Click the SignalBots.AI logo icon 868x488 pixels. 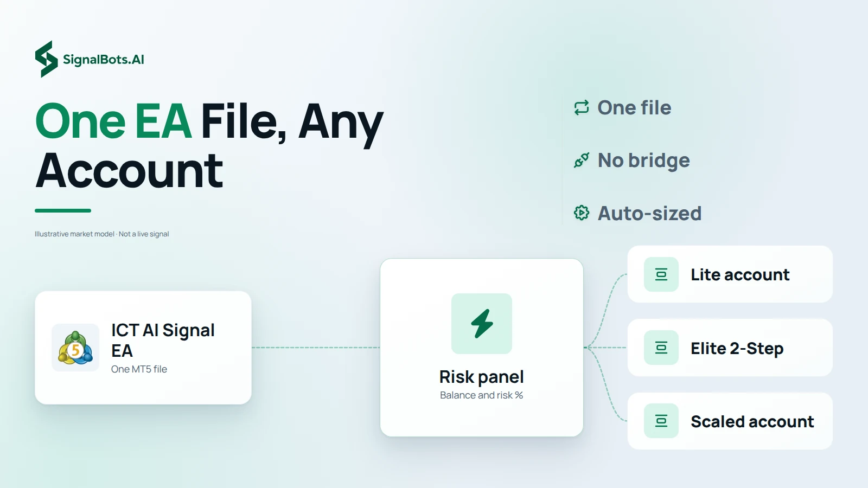point(46,59)
